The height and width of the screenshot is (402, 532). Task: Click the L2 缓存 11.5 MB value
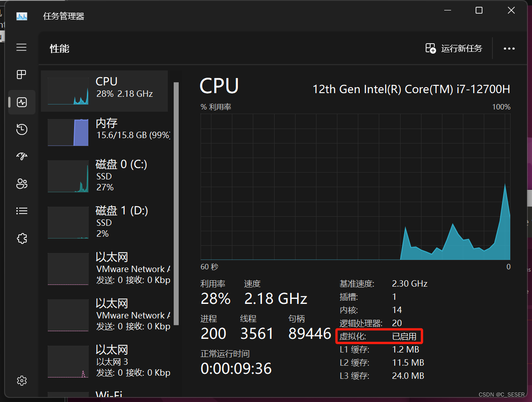408,362
